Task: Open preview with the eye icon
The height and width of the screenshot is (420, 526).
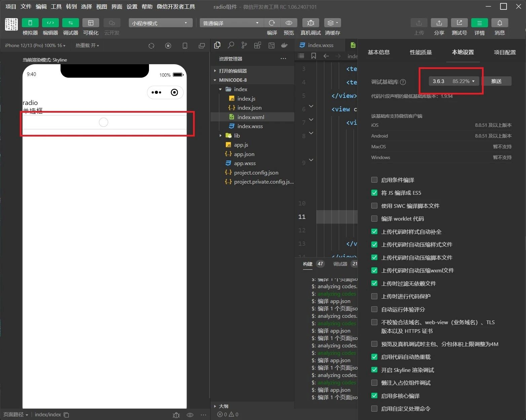Action: 289,23
